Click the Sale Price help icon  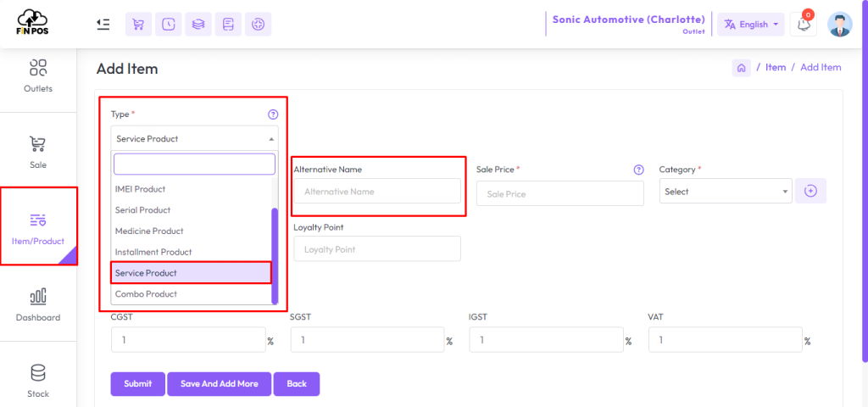(x=639, y=170)
